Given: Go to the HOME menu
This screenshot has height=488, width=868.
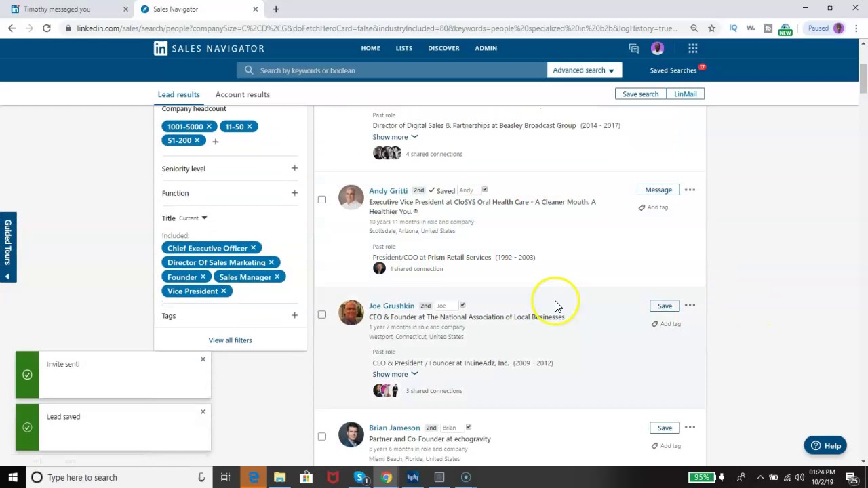Looking at the screenshot, I should pos(370,48).
